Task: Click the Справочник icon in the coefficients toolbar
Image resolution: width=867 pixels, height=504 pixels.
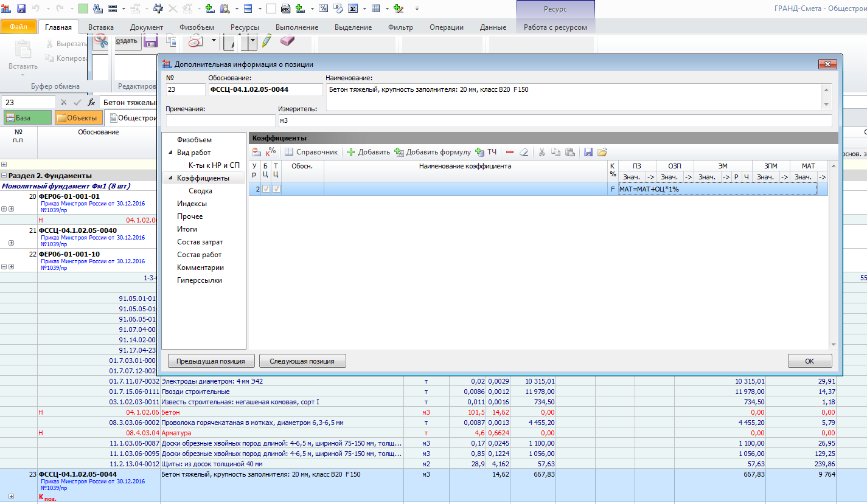Action: [289, 152]
